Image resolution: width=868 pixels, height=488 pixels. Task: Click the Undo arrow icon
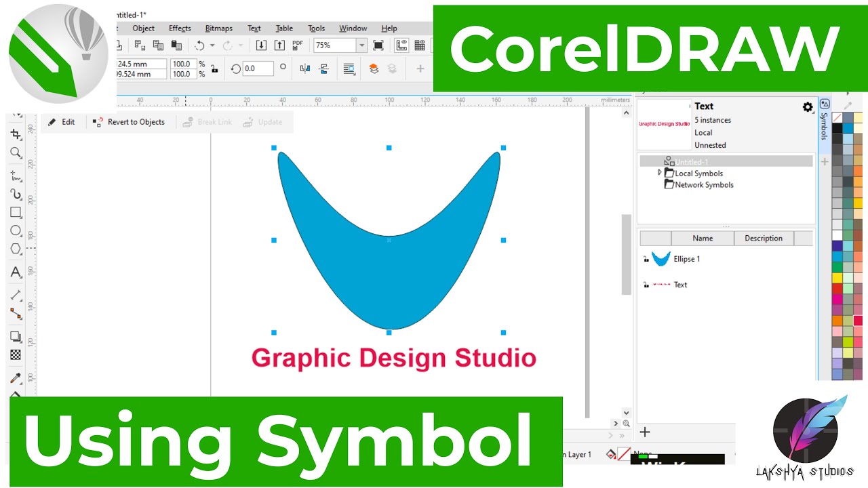pos(199,45)
